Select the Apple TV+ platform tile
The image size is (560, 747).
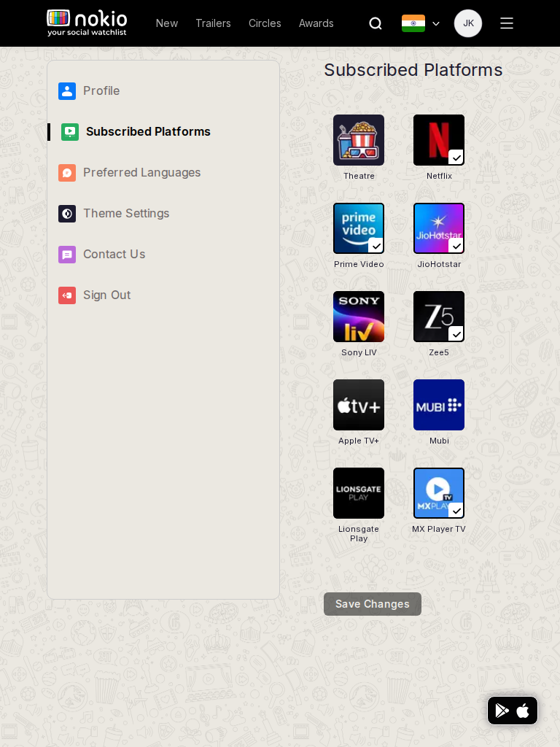tap(359, 405)
